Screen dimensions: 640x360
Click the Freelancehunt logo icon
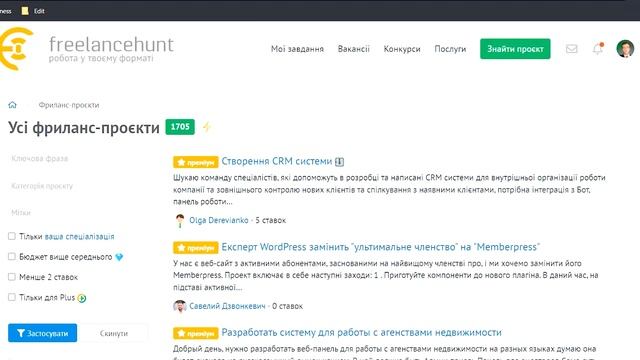point(16,49)
